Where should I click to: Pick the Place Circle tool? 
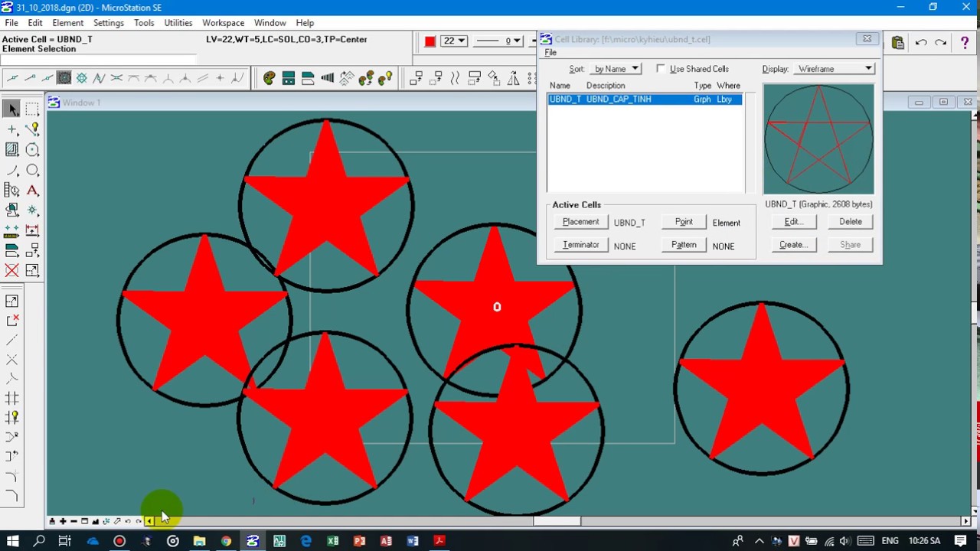pyautogui.click(x=32, y=171)
